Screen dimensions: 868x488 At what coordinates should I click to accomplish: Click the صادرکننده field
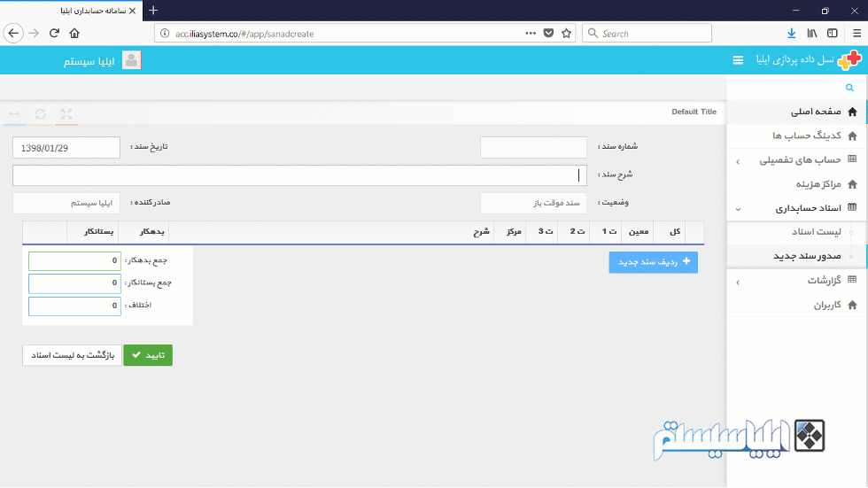coord(66,203)
